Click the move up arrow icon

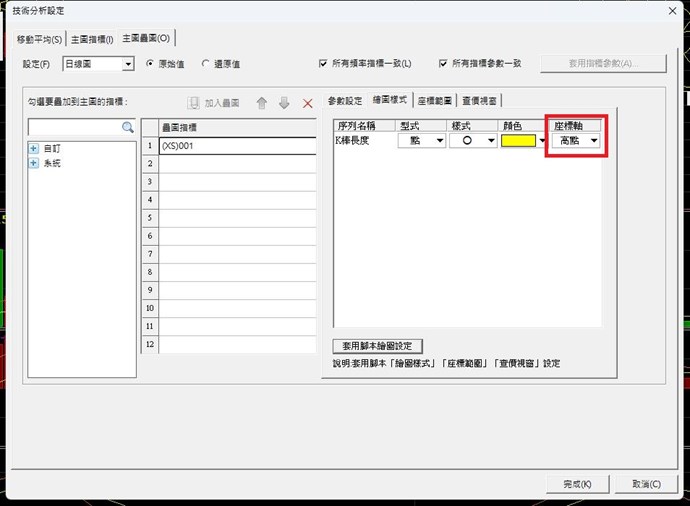[262, 103]
